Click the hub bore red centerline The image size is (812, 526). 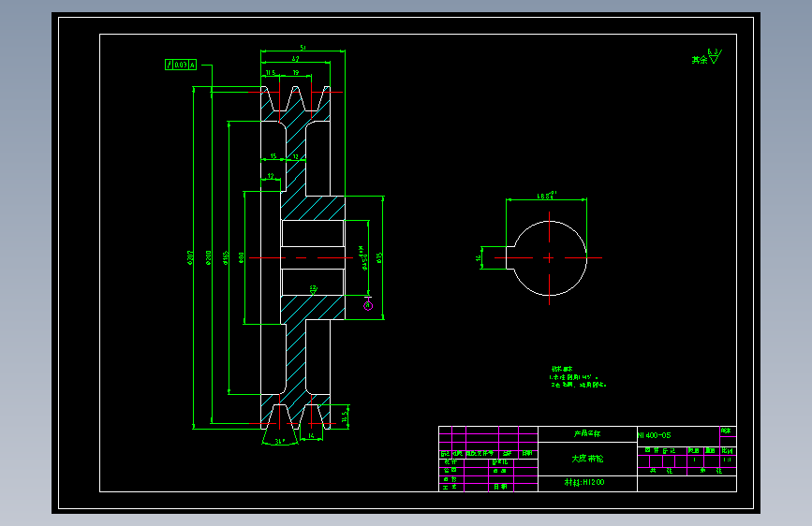301,257
